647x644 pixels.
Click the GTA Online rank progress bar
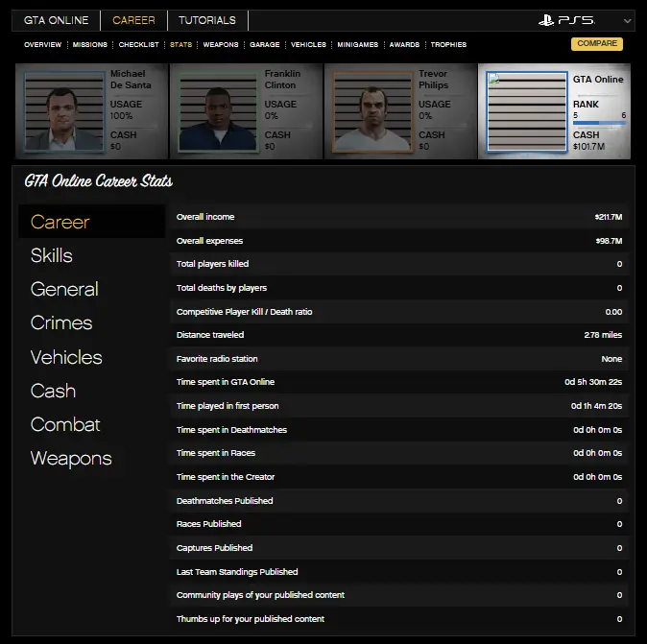coord(600,123)
